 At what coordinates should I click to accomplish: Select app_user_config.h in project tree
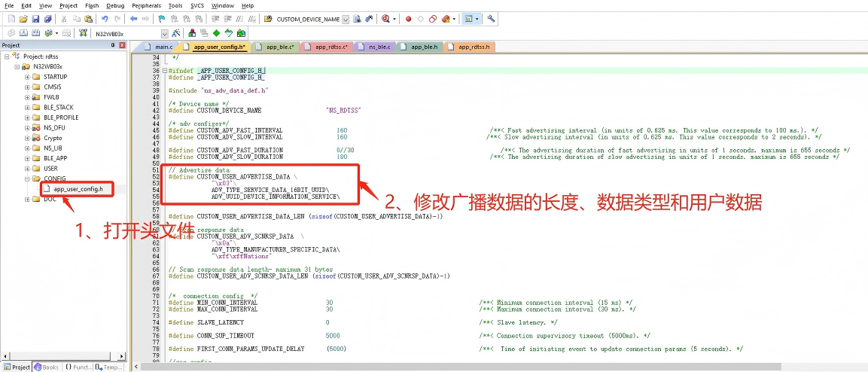click(78, 189)
